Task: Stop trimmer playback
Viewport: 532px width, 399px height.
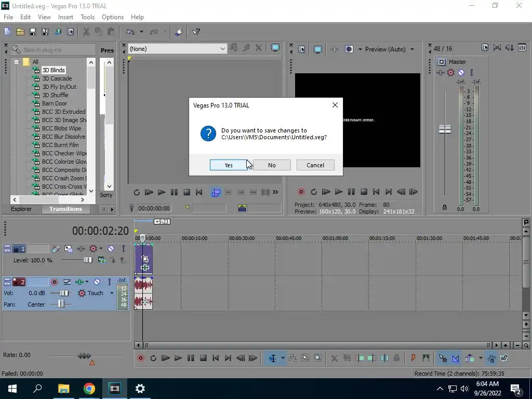Action: pos(187,192)
